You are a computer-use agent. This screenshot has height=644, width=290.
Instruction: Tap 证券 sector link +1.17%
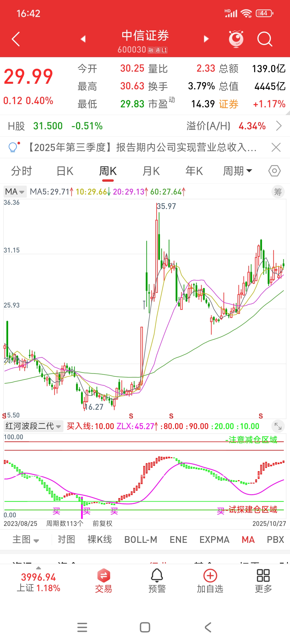pyautogui.click(x=252, y=104)
